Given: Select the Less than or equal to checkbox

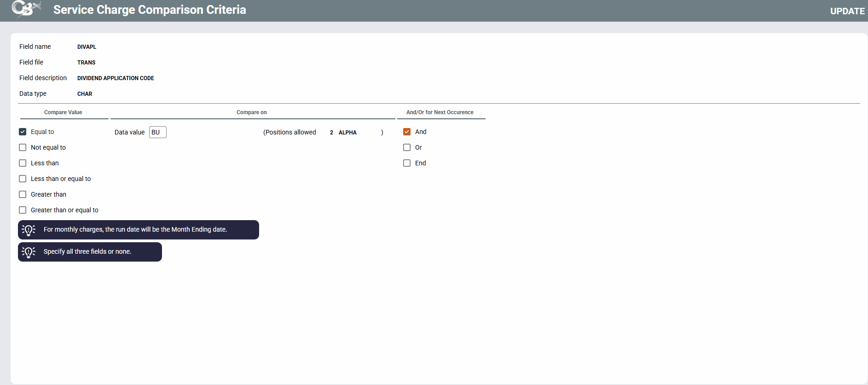Looking at the screenshot, I should (x=23, y=179).
